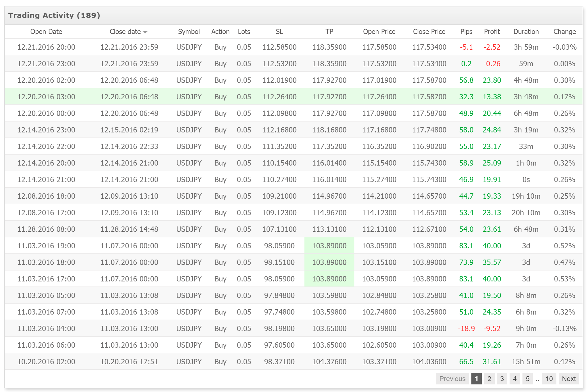Go to the Next page
The image size is (587, 392).
(x=569, y=379)
